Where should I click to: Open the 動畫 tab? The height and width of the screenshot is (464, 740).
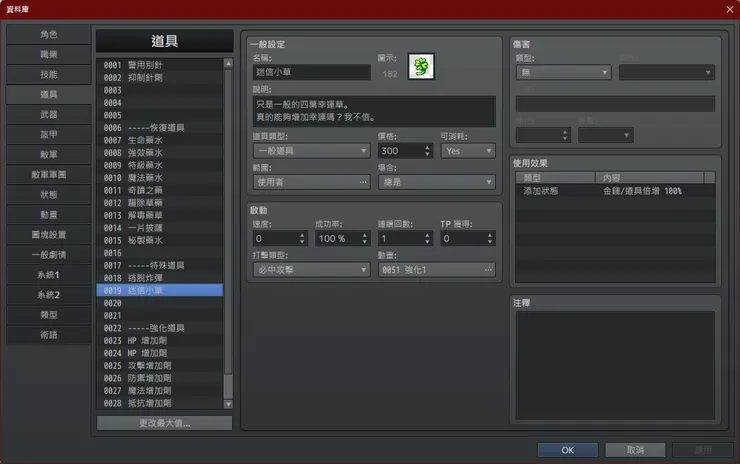point(49,215)
